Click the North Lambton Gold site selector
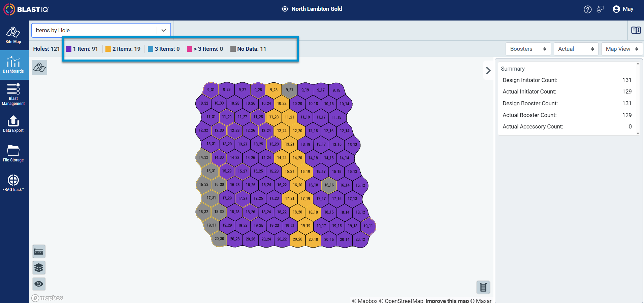644x303 pixels. coord(312,9)
